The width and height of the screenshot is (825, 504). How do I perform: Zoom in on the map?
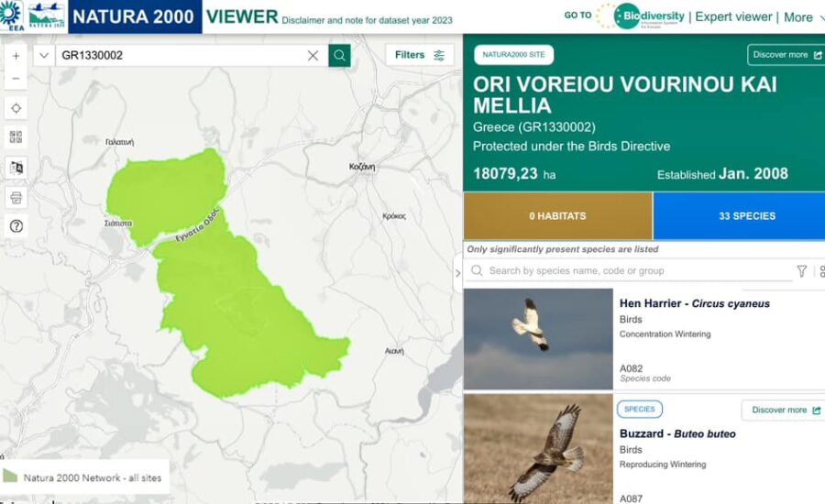pos(16,56)
